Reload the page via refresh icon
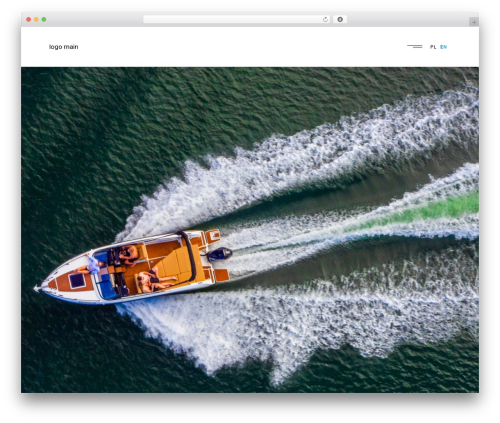The width and height of the screenshot is (500, 423). [325, 20]
